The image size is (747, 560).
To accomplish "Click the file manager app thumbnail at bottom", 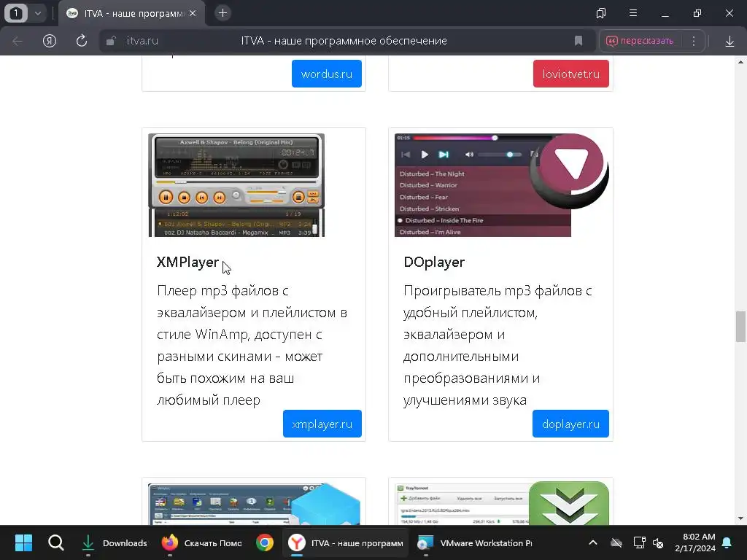I will pos(254,504).
